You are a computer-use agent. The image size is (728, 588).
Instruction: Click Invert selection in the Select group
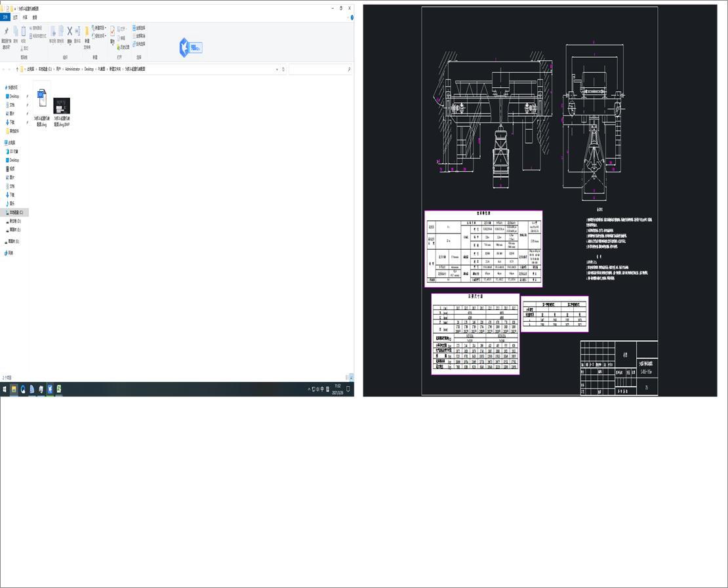[x=139, y=44]
